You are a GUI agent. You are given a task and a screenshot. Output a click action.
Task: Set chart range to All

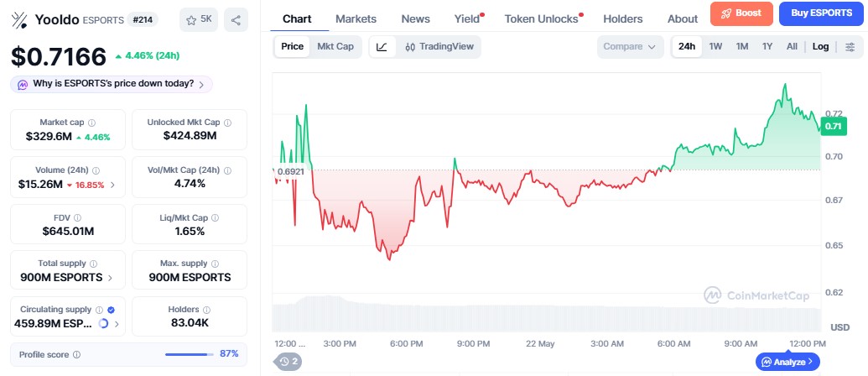[793, 46]
